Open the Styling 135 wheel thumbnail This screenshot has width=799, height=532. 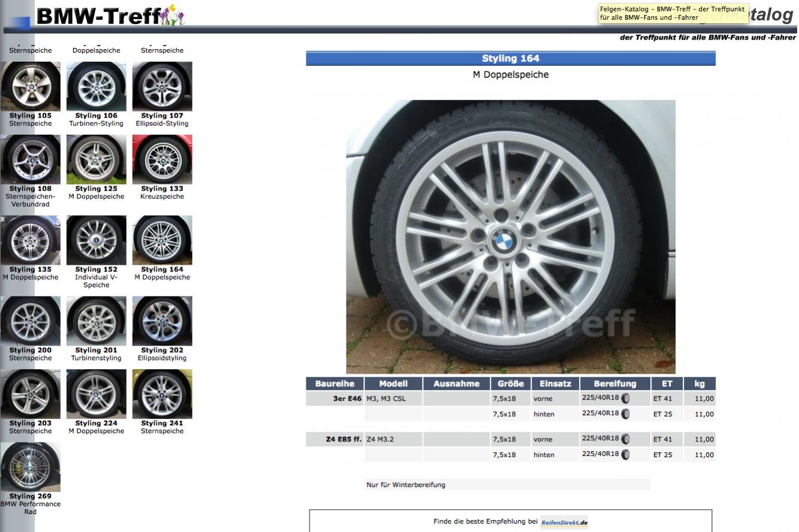coord(31,240)
